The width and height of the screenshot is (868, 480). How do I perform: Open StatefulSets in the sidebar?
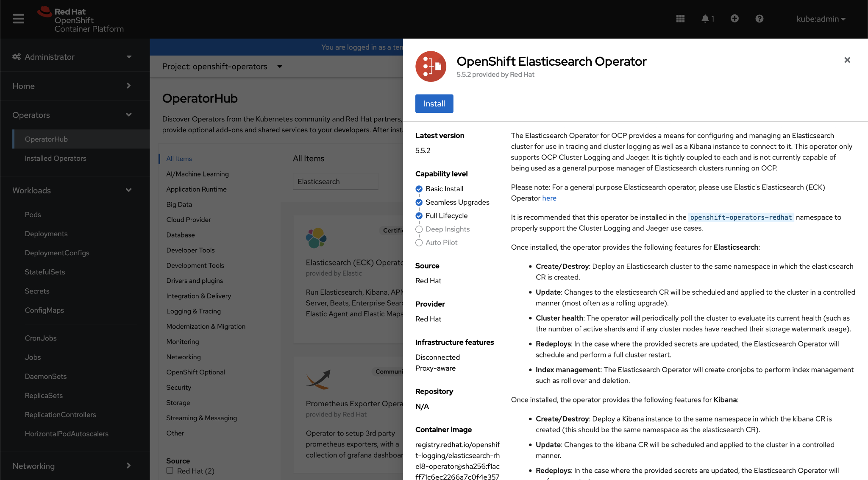[45, 272]
